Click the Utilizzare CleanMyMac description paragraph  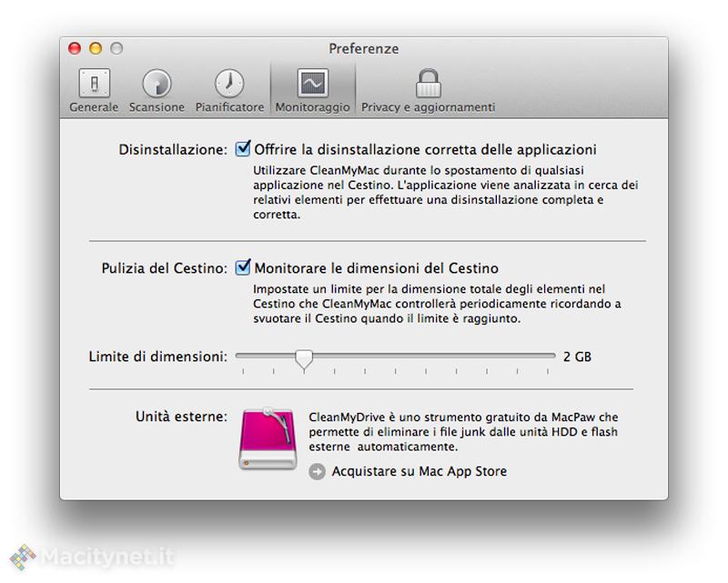click(446, 192)
